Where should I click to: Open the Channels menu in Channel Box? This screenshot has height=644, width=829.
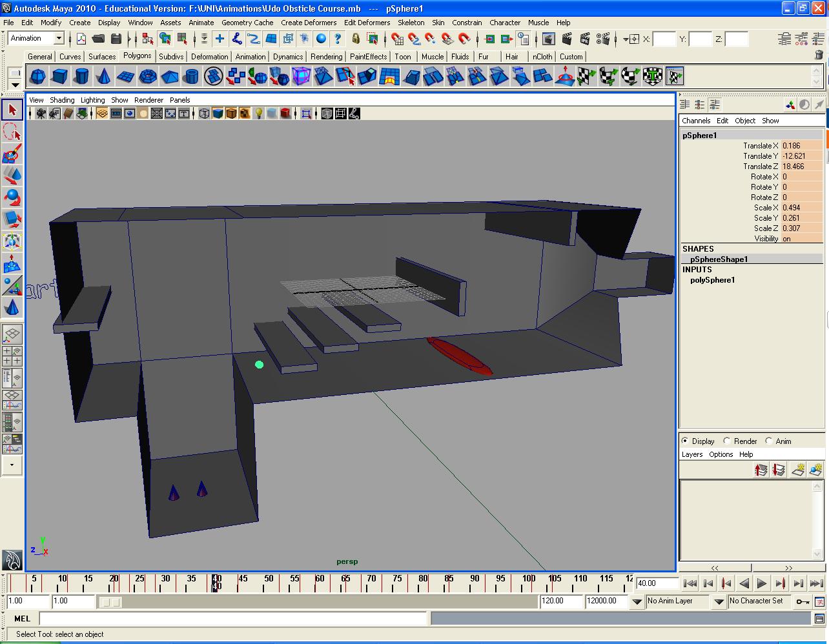click(696, 121)
